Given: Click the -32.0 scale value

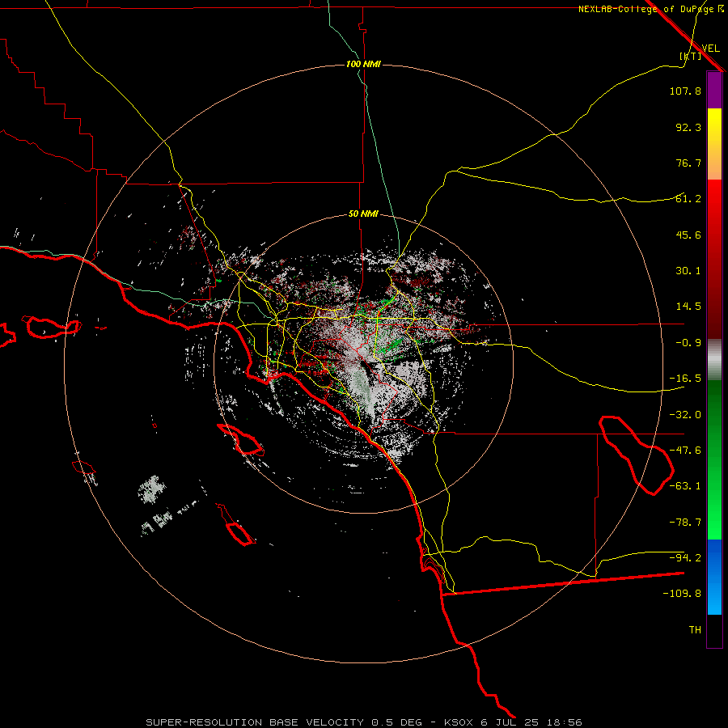Looking at the screenshot, I should click(x=685, y=415).
